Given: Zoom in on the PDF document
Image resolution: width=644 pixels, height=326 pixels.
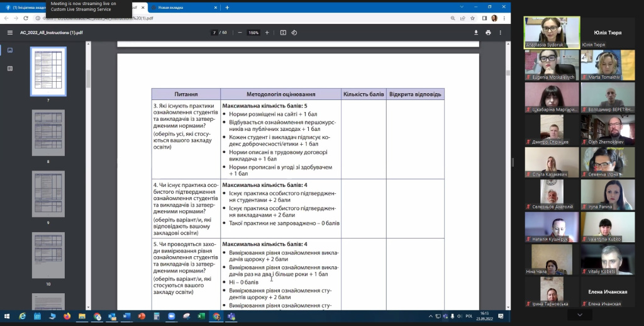Looking at the screenshot, I should pyautogui.click(x=267, y=33).
